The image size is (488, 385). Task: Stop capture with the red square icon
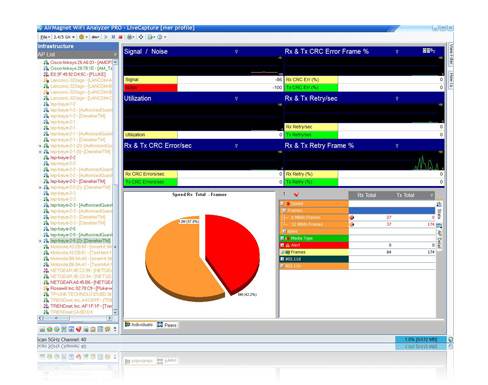(120, 37)
